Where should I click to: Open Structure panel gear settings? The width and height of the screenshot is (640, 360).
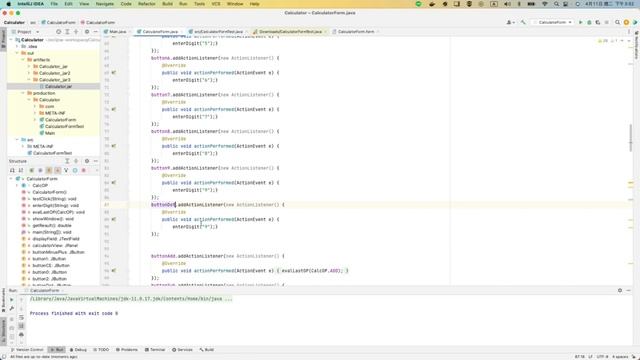click(x=87, y=161)
